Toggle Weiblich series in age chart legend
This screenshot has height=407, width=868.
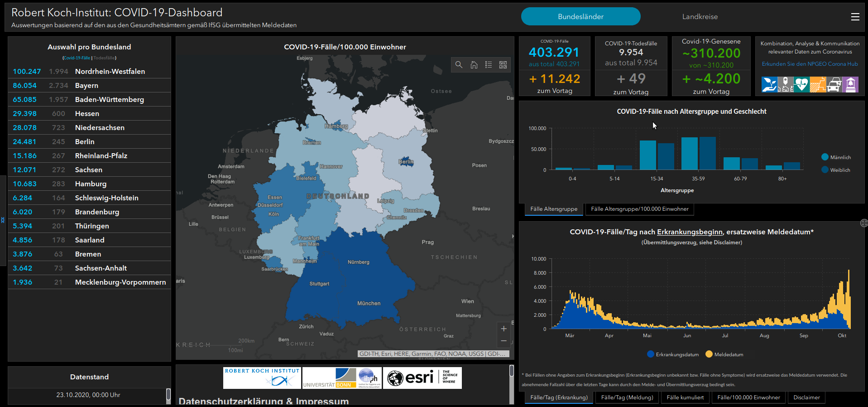click(835, 170)
